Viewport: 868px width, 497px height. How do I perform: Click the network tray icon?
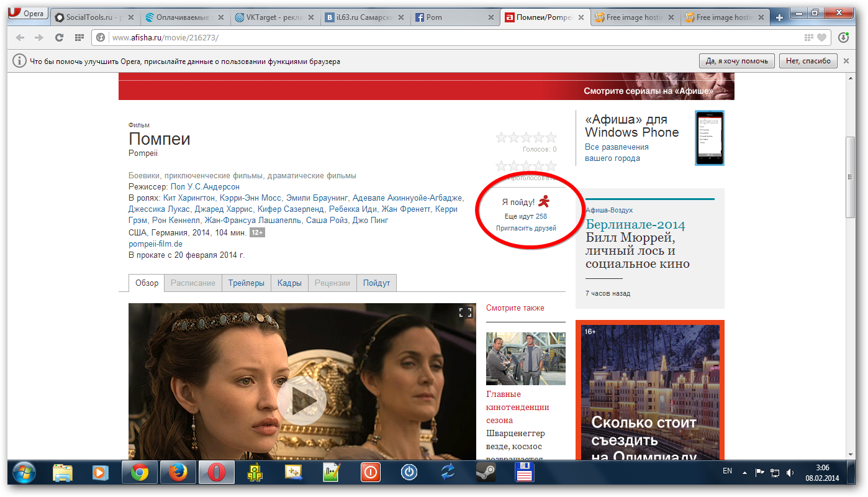click(775, 473)
